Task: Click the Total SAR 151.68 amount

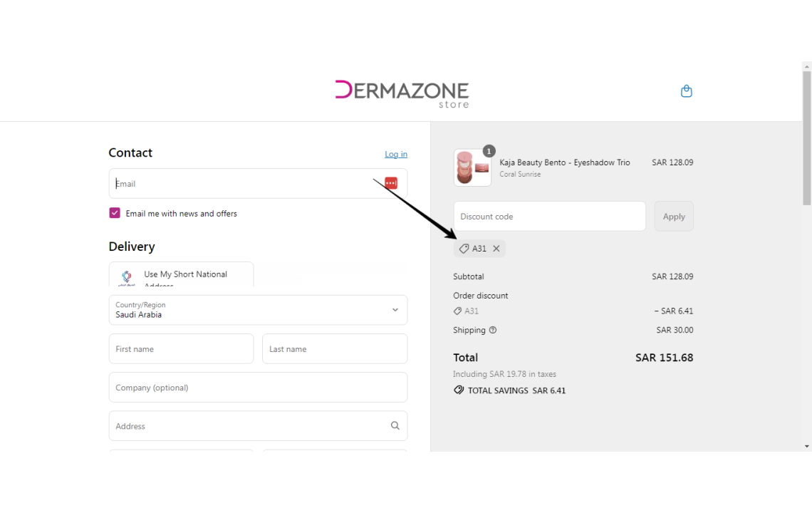Action: tap(664, 358)
